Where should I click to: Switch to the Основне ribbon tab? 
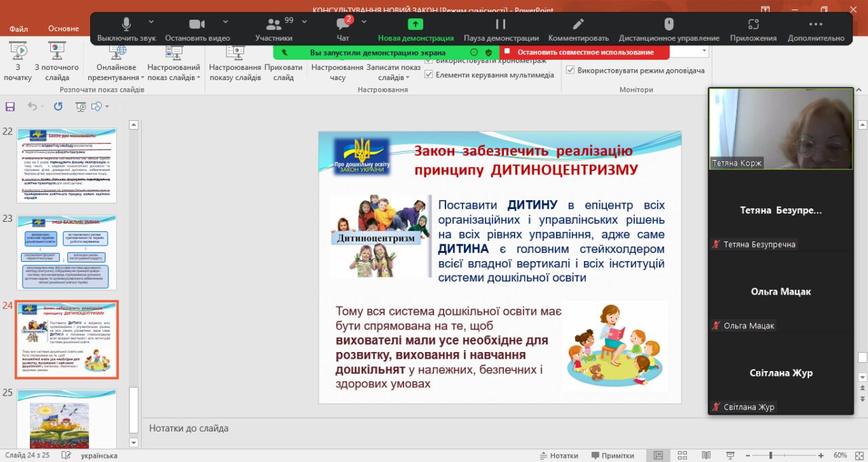point(64,29)
